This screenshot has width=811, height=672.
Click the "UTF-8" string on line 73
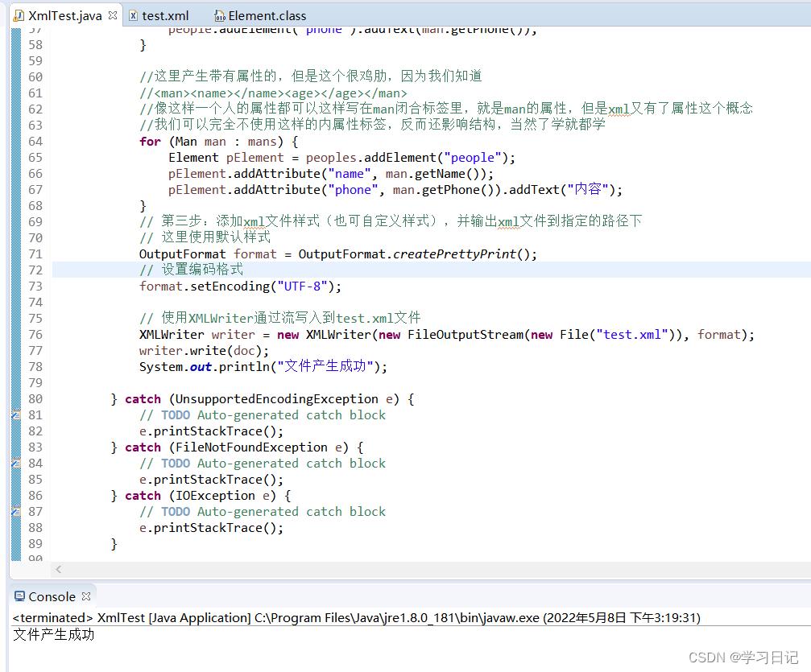pyautogui.click(x=303, y=286)
